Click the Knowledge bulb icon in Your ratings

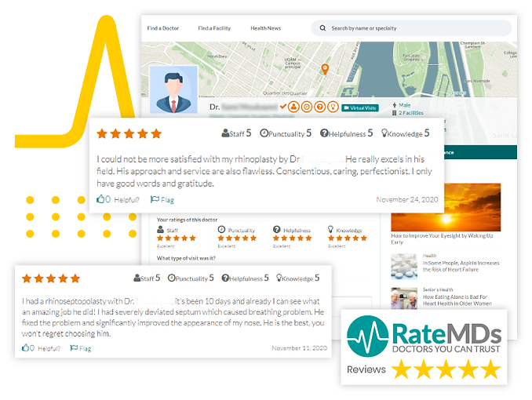point(330,229)
